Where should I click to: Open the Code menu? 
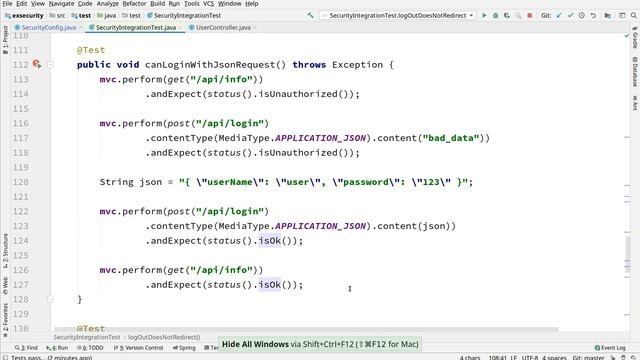pos(85,4)
